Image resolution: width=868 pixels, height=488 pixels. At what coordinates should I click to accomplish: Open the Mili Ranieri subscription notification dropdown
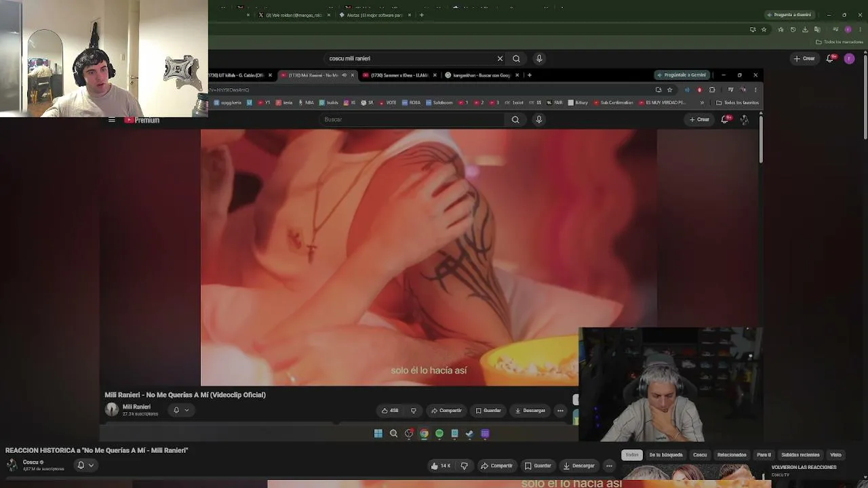(x=180, y=410)
